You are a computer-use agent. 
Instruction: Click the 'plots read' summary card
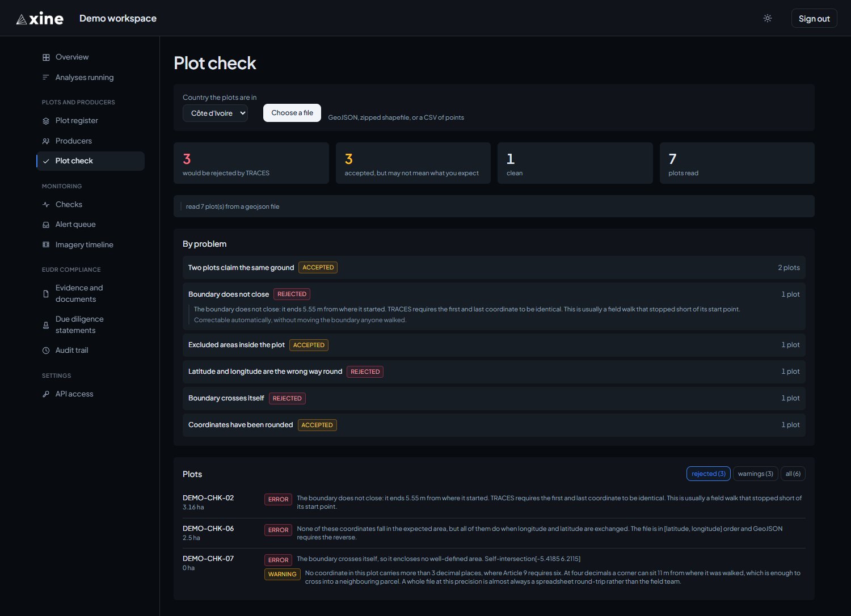click(x=737, y=163)
